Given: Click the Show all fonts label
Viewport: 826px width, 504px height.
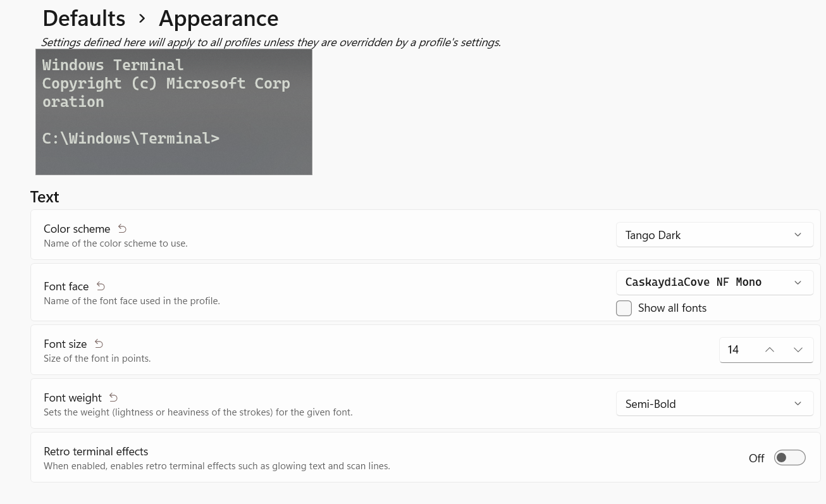Looking at the screenshot, I should click(672, 308).
